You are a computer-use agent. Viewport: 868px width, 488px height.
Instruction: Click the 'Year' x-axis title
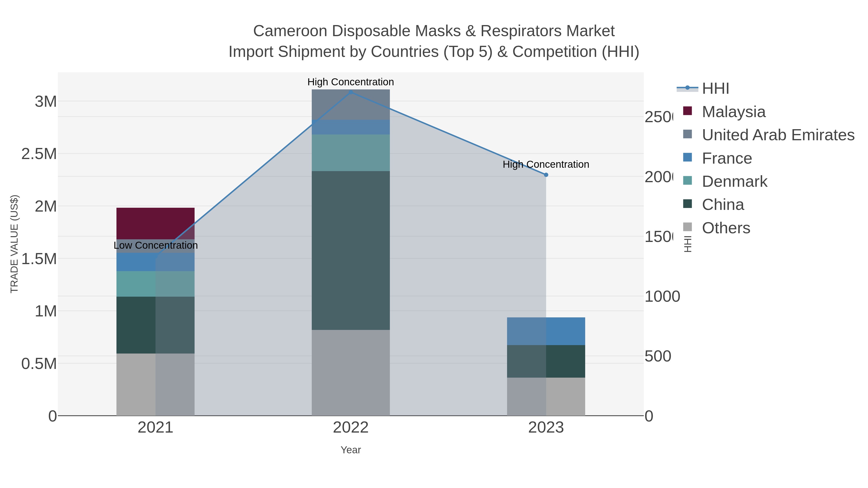pyautogui.click(x=351, y=450)
